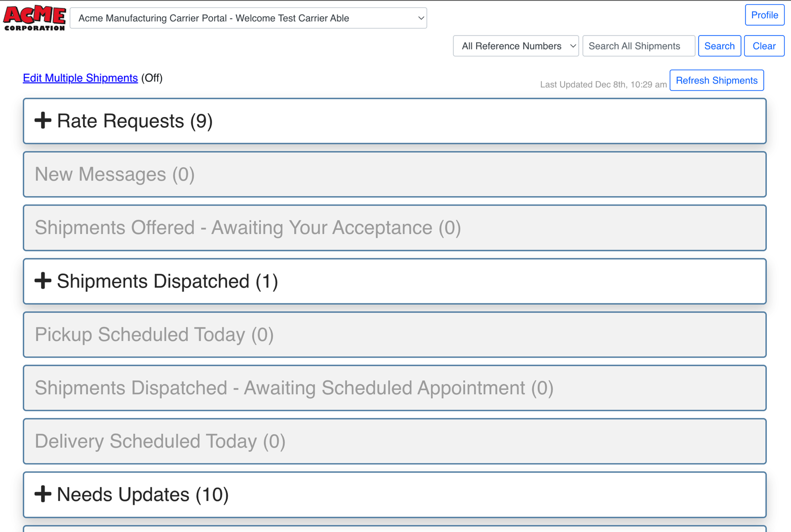Screen dimensions: 791x532
Task: Click the plus icon beside Needs Updates
Action: (x=43, y=494)
